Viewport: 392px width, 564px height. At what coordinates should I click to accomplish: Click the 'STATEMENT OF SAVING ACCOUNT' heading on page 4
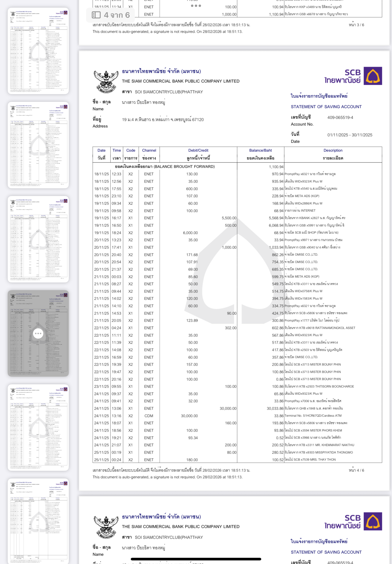[326, 107]
